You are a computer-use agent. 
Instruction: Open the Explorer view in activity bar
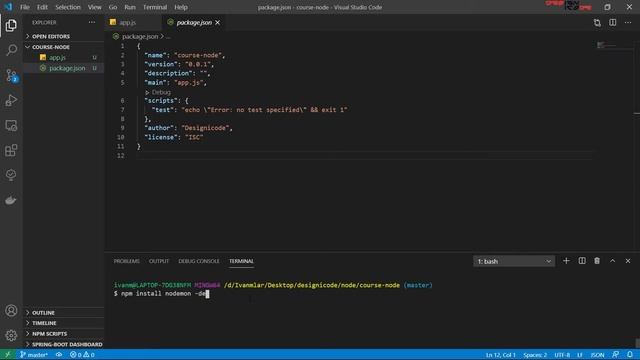[11, 25]
